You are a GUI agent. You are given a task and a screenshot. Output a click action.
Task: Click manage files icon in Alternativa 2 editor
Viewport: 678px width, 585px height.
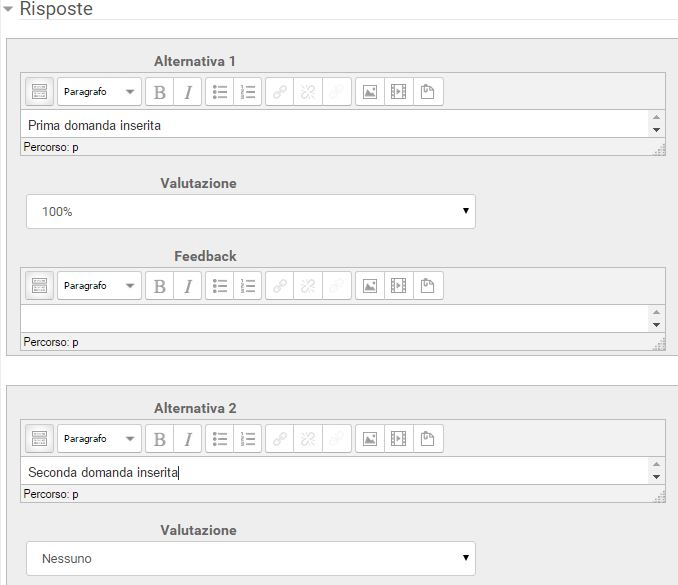pos(428,439)
